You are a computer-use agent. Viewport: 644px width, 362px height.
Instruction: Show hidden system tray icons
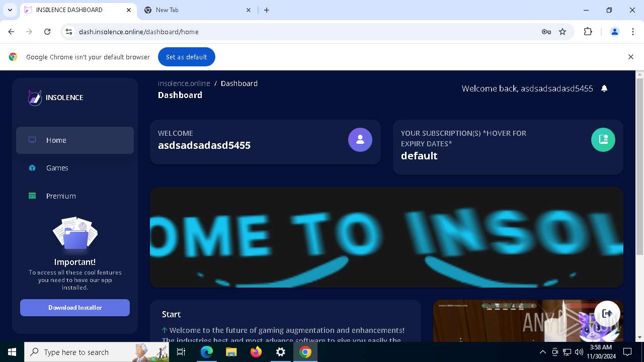click(542, 352)
